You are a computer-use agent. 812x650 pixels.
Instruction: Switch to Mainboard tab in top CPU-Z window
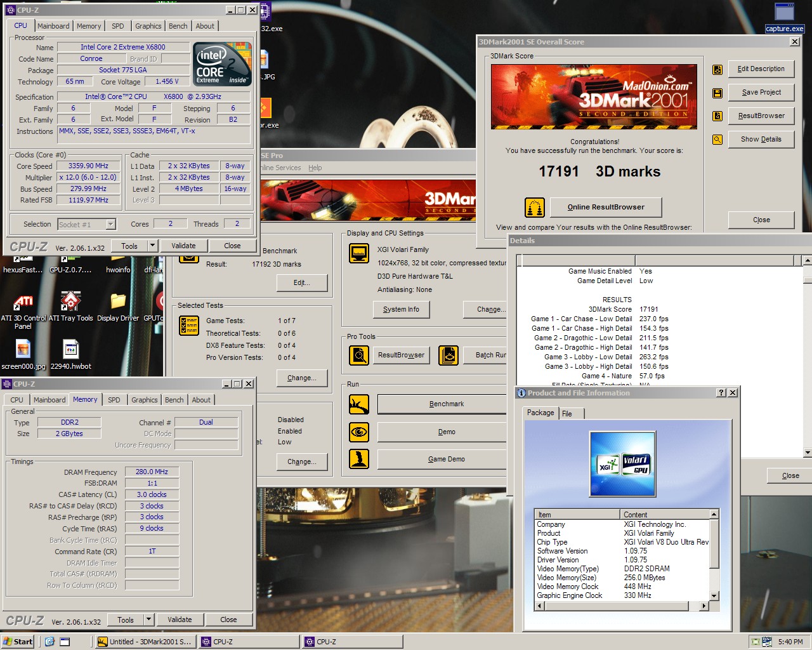pos(53,26)
